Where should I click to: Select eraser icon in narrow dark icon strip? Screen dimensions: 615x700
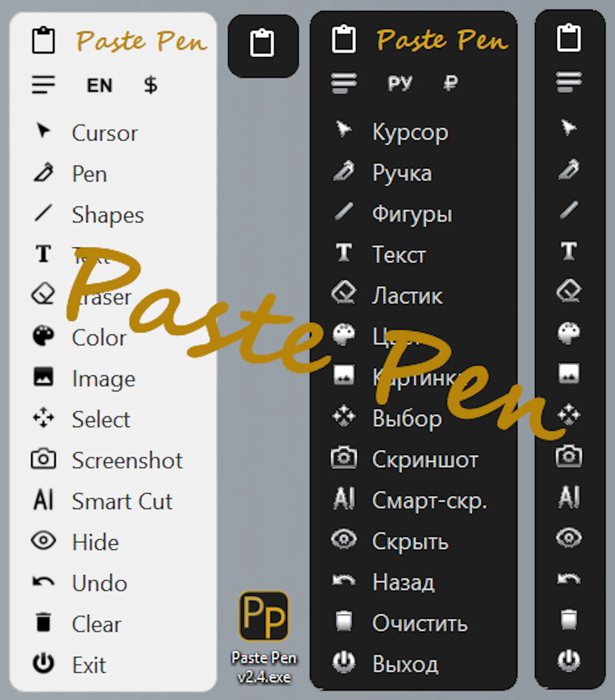coord(569,291)
